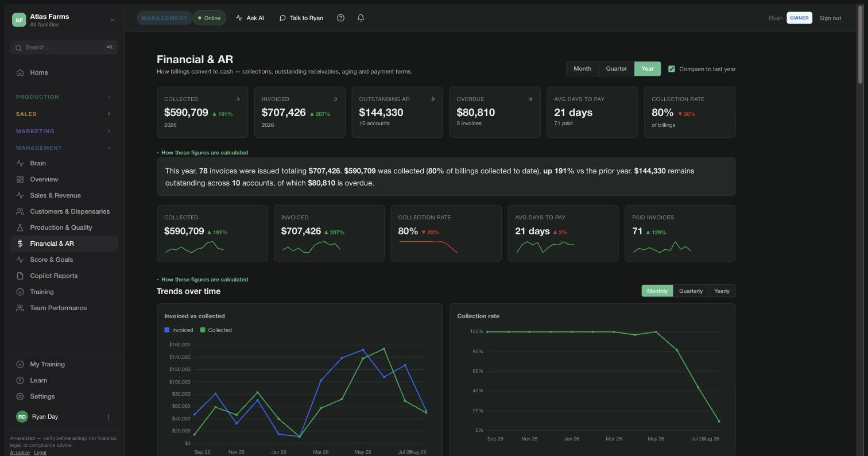Click in the Search input field

[64, 48]
